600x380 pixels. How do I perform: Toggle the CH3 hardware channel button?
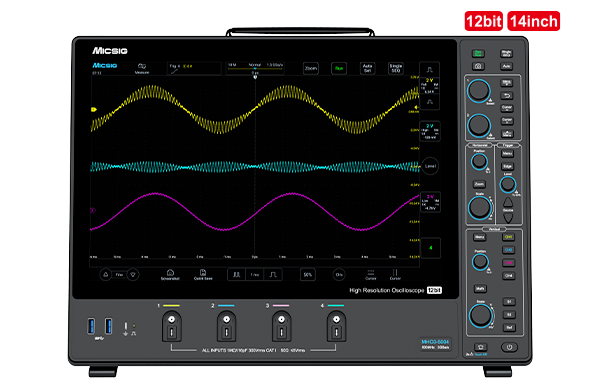pyautogui.click(x=508, y=263)
